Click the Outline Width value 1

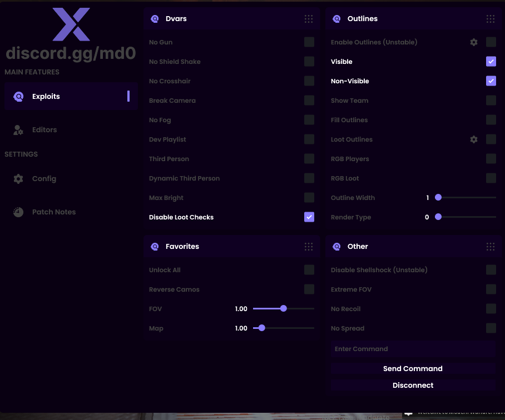coord(428,198)
